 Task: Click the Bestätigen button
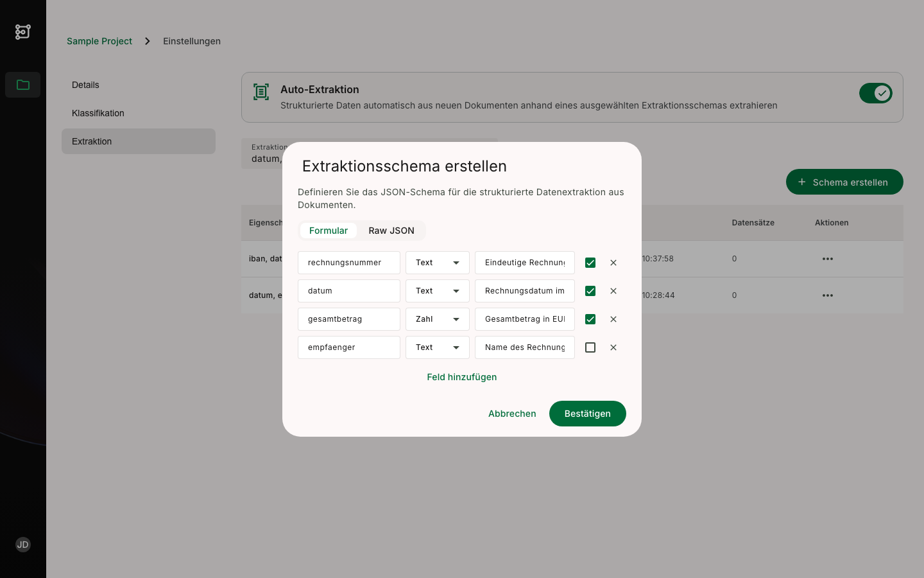click(587, 414)
